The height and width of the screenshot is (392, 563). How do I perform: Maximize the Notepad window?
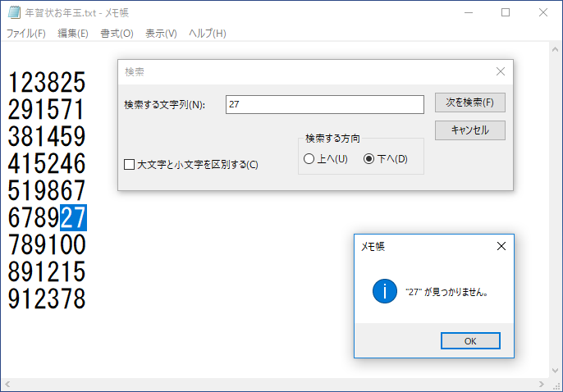506,12
